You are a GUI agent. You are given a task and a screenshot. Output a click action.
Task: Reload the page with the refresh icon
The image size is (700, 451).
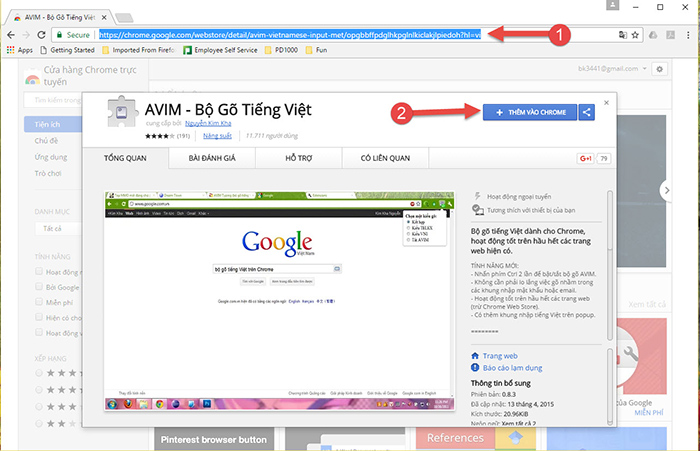click(42, 35)
